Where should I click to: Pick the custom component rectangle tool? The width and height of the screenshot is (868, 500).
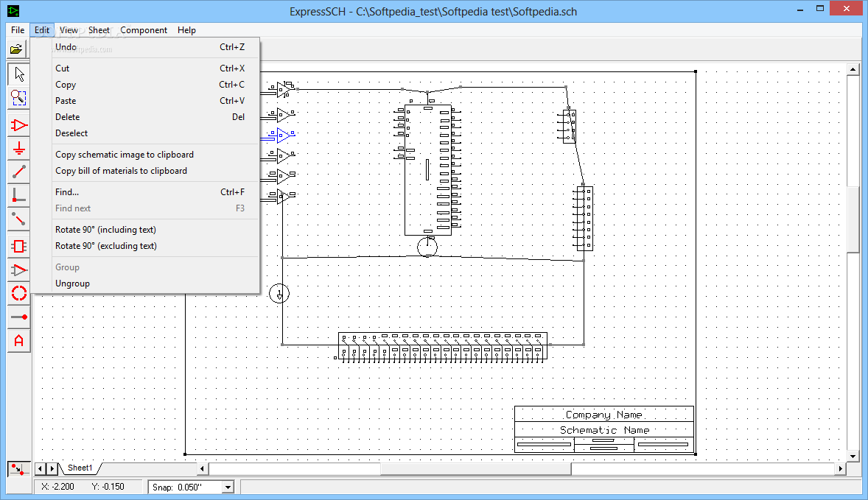(19, 246)
